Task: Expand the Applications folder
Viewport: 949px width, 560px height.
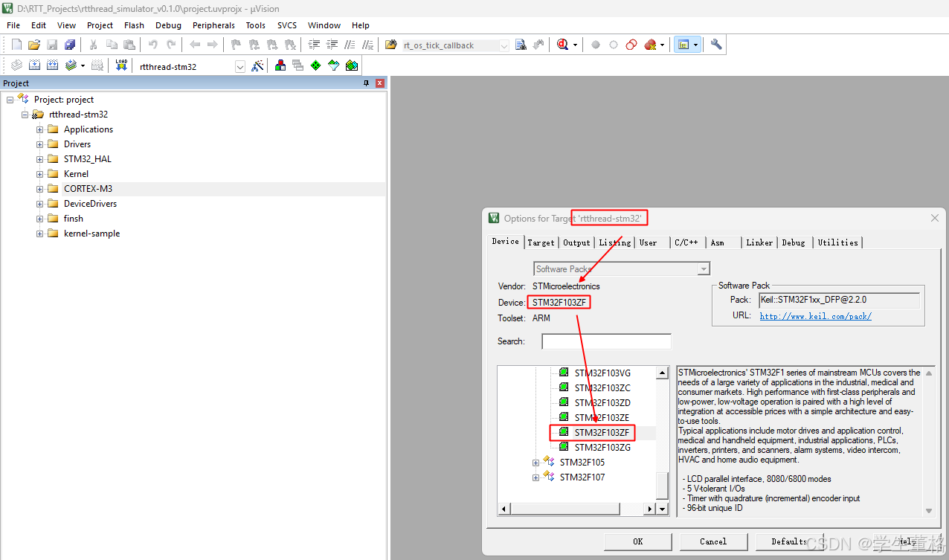Action: (x=40, y=129)
